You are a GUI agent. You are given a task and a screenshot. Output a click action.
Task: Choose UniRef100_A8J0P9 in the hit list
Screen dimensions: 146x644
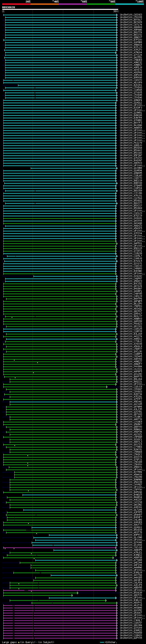pyautogui.click(x=131, y=82)
